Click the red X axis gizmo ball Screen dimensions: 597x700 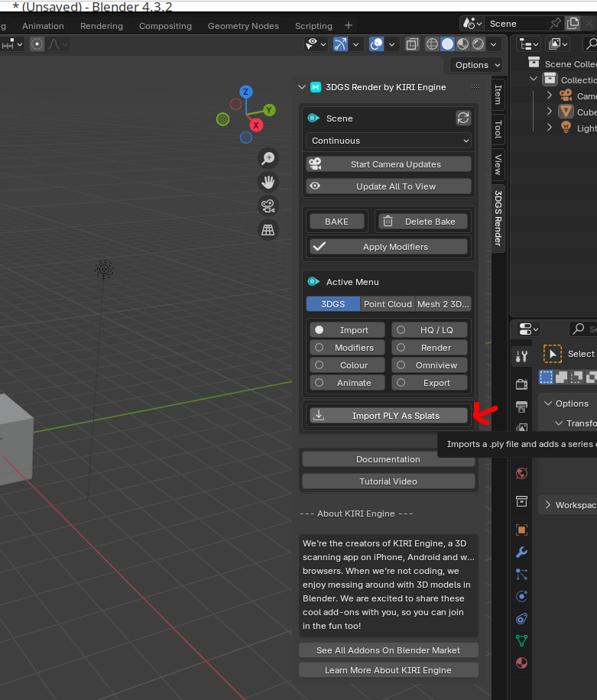coord(256,125)
